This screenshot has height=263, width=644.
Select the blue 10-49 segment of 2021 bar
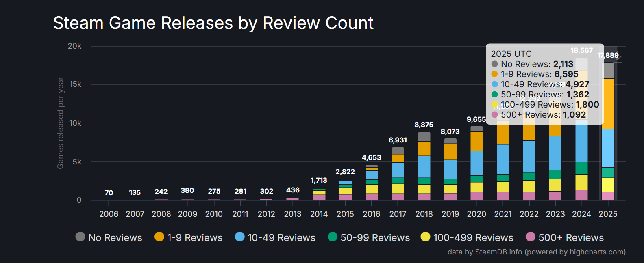503,159
